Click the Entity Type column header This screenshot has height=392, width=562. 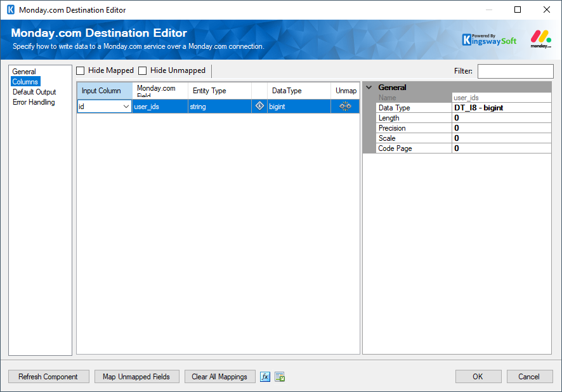219,91
